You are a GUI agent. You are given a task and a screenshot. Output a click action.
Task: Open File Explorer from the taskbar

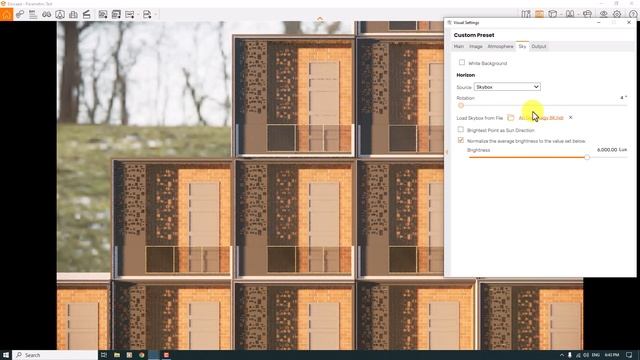pyautogui.click(x=117, y=355)
